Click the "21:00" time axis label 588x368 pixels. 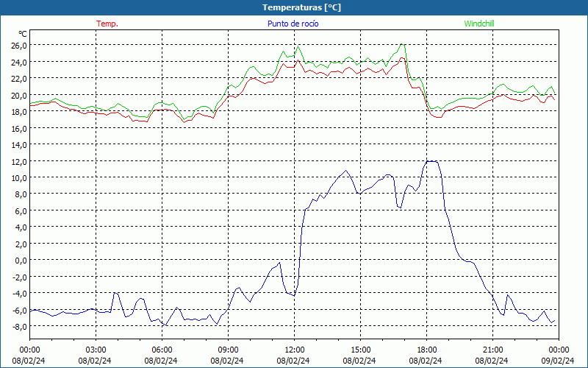tap(492, 350)
